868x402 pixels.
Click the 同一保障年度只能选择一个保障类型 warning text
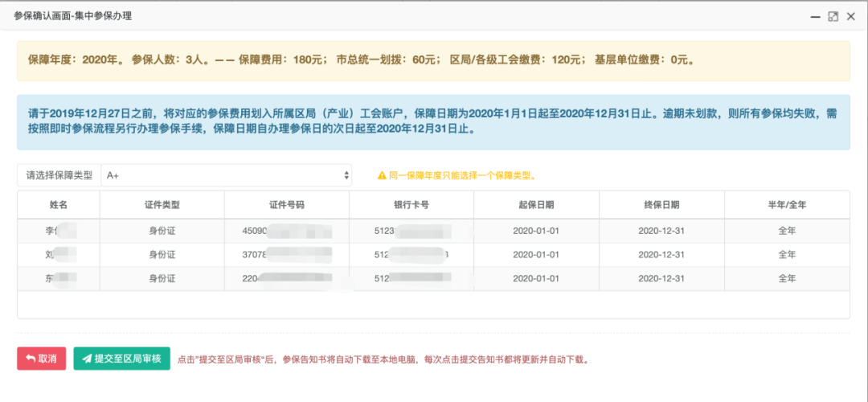coord(463,175)
